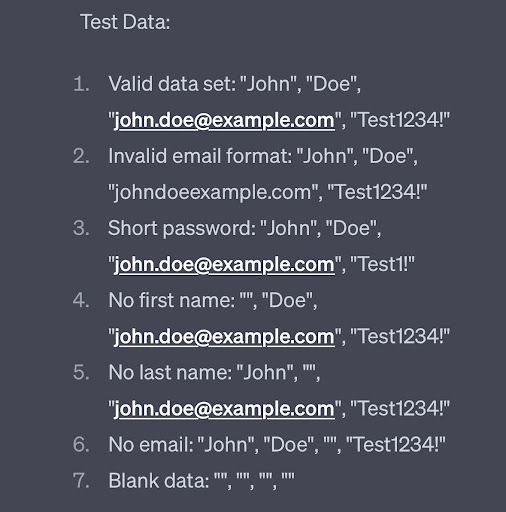Click the 'johndoeexample.com' invalid email text
The width and height of the screenshot is (506, 512).
[212, 193]
